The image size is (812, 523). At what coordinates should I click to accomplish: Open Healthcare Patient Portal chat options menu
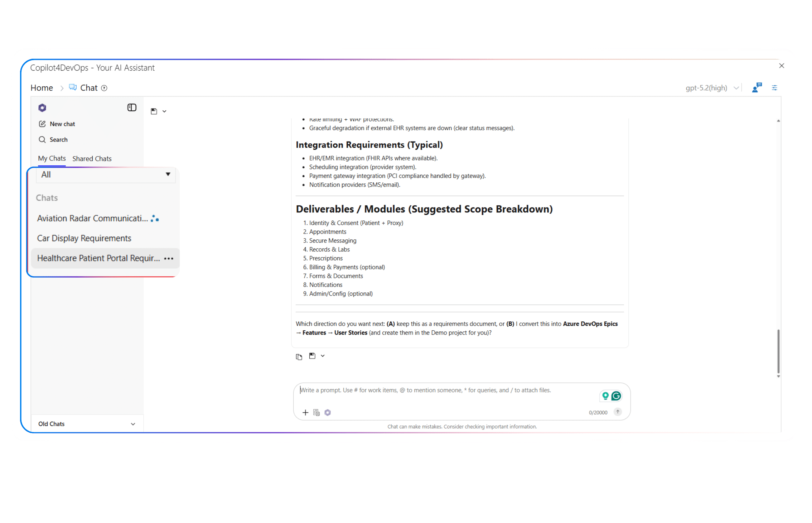pyautogui.click(x=169, y=258)
